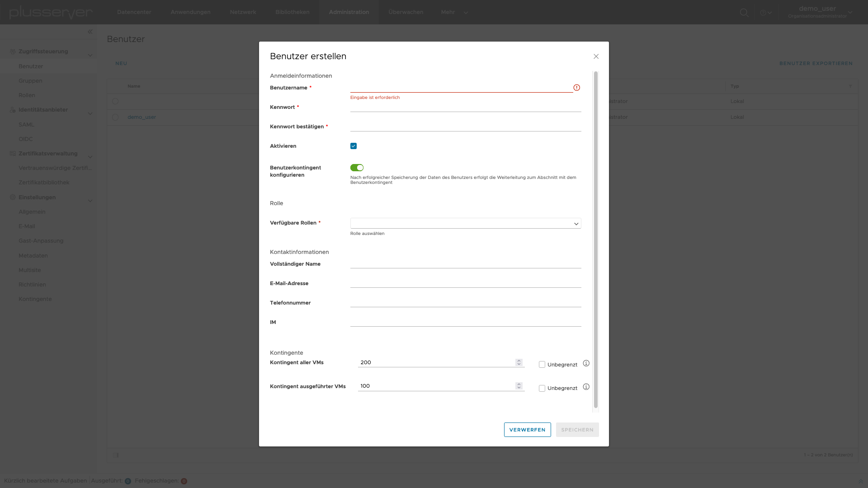
Task: Open the Anwendungen tab
Action: pyautogui.click(x=190, y=12)
